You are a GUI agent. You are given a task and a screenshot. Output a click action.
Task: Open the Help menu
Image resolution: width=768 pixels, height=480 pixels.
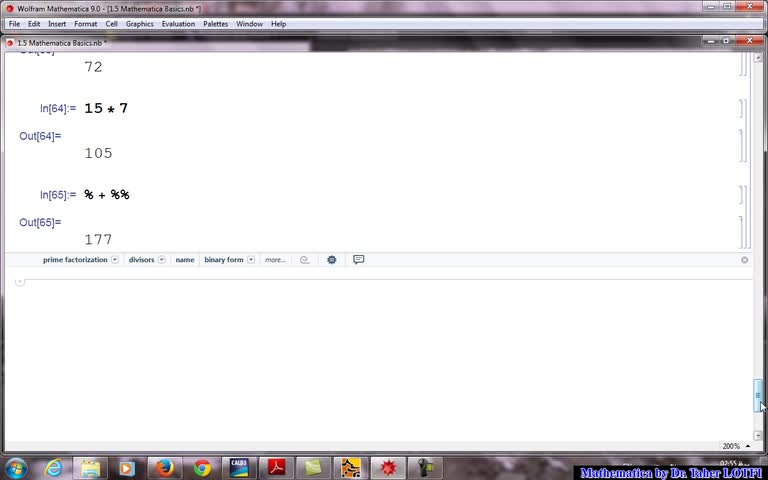(x=279, y=24)
